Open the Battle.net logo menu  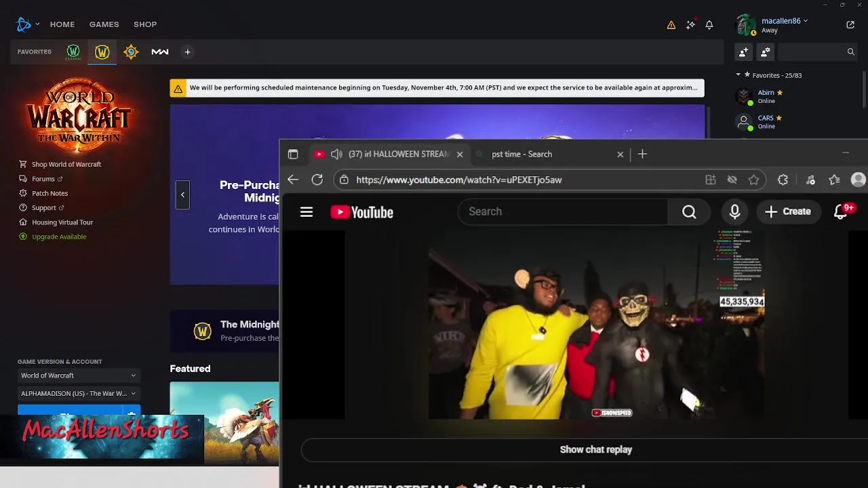tap(24, 24)
